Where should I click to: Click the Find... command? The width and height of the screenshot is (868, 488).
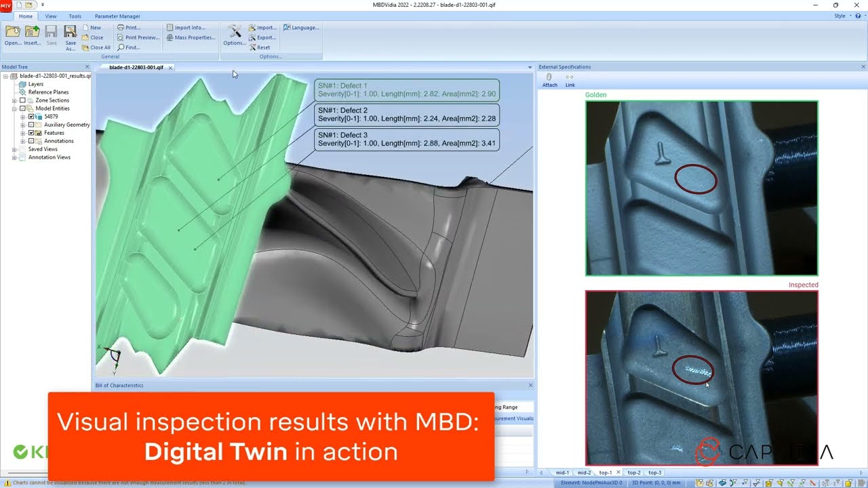[x=129, y=47]
